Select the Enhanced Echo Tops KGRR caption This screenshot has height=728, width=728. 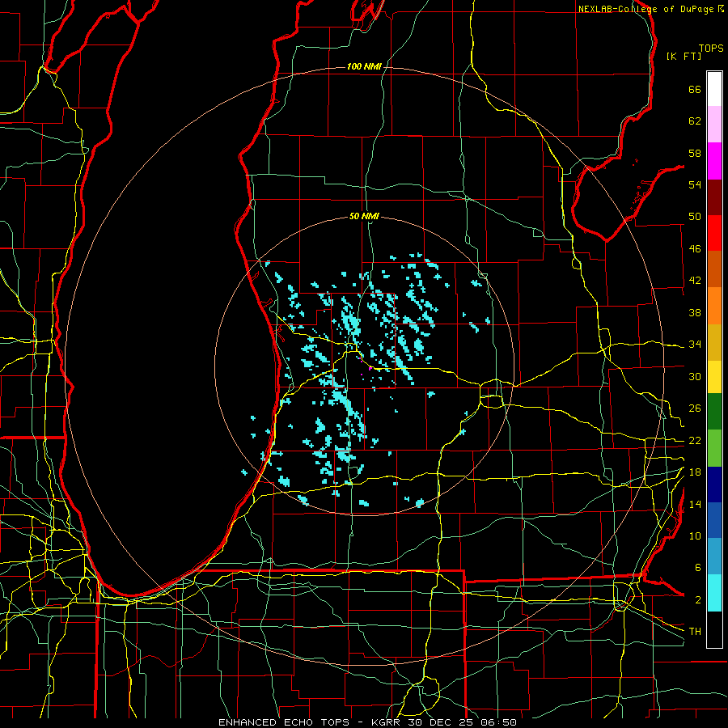click(x=367, y=722)
